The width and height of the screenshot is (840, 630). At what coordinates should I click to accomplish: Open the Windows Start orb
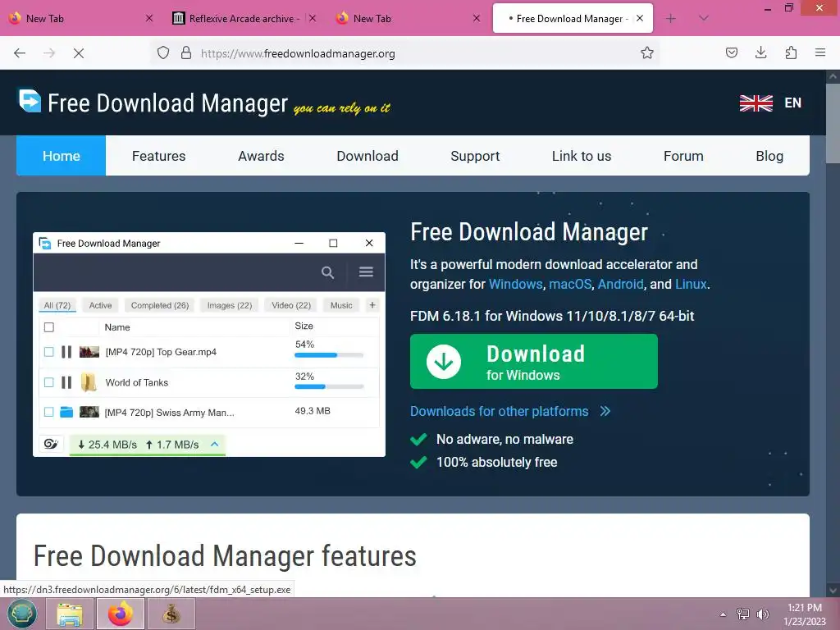pyautogui.click(x=21, y=614)
